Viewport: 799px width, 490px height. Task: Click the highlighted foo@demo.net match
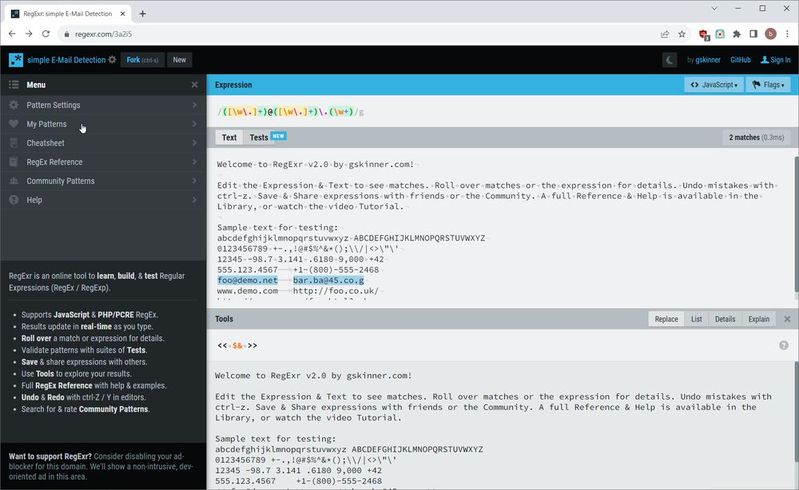(x=248, y=280)
